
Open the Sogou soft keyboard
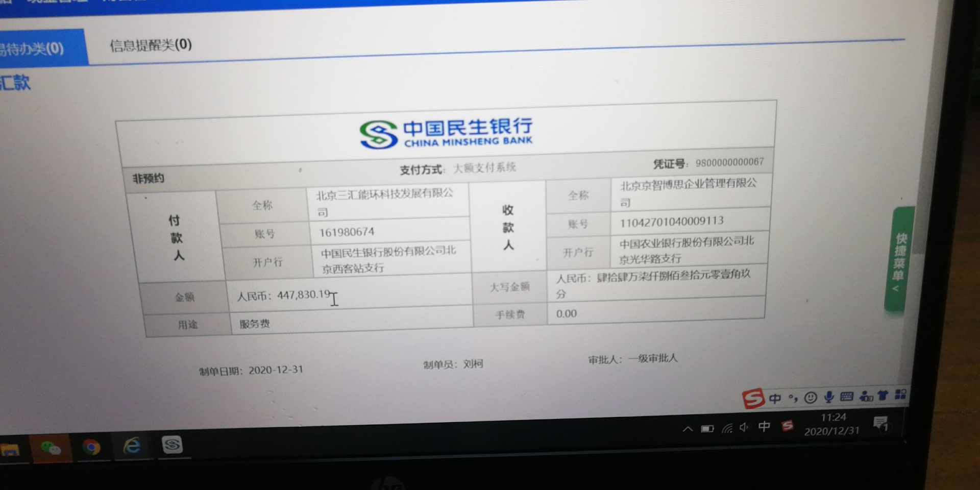[847, 396]
